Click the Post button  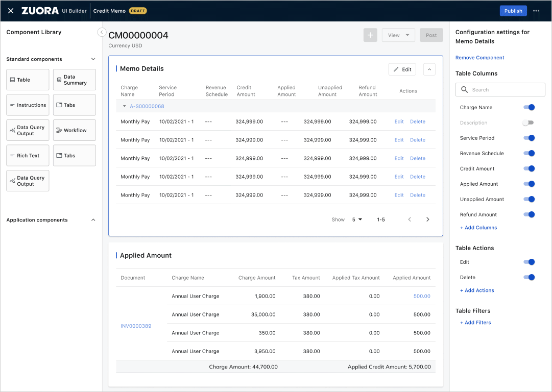[431, 35]
